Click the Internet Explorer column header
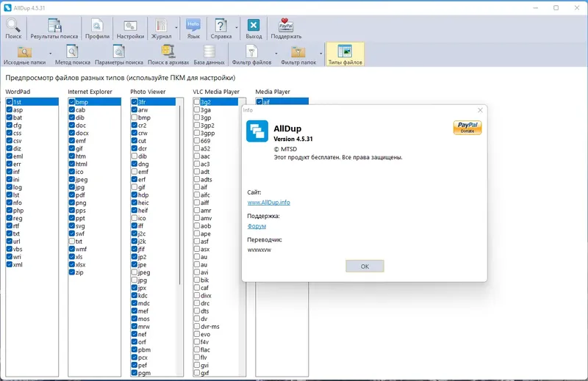 pos(90,92)
